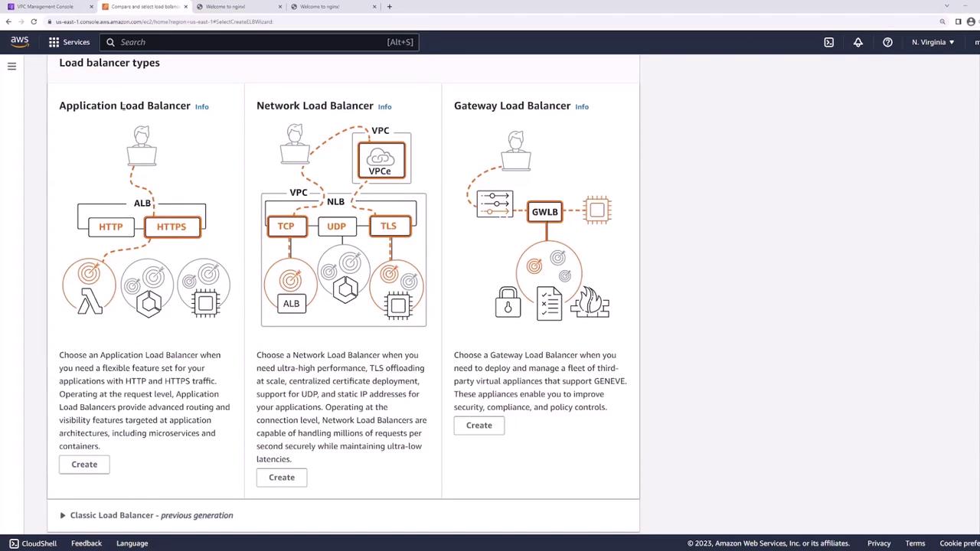
Task: Click the browser address bar URL
Action: coord(164,21)
